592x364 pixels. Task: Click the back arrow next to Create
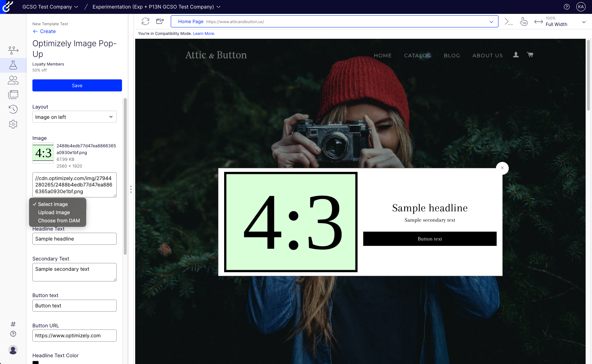point(35,31)
